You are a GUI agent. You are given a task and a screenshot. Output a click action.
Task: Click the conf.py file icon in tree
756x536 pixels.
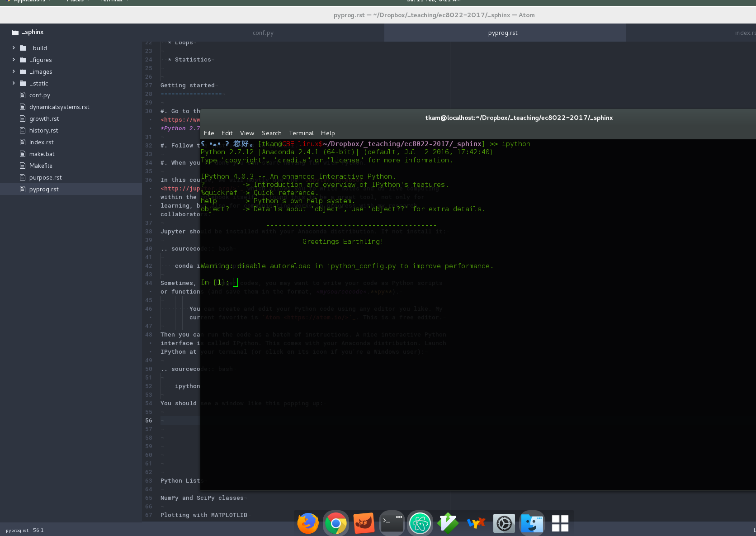[23, 95]
